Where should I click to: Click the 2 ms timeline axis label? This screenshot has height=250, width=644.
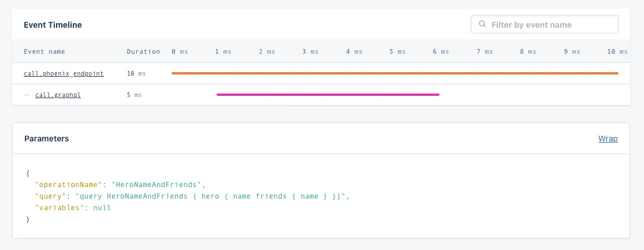tap(267, 52)
